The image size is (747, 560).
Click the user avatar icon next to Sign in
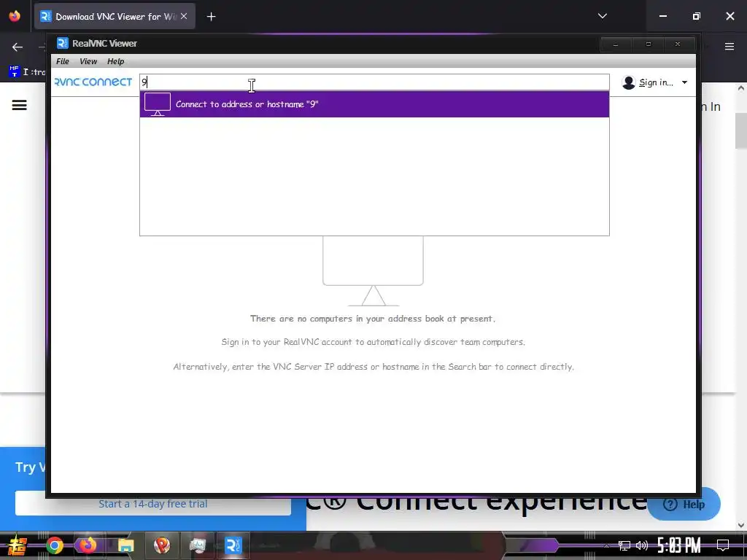(x=628, y=82)
